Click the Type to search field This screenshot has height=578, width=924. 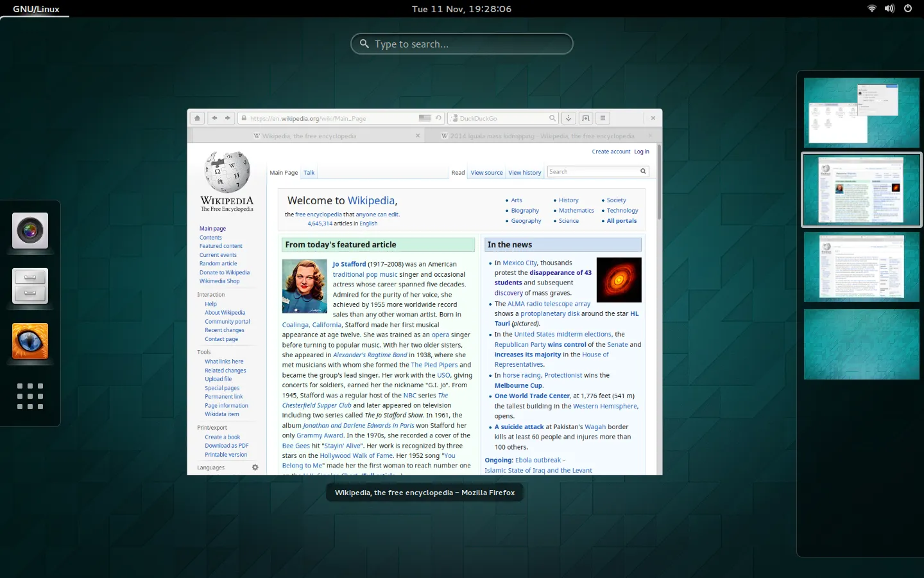[461, 44]
